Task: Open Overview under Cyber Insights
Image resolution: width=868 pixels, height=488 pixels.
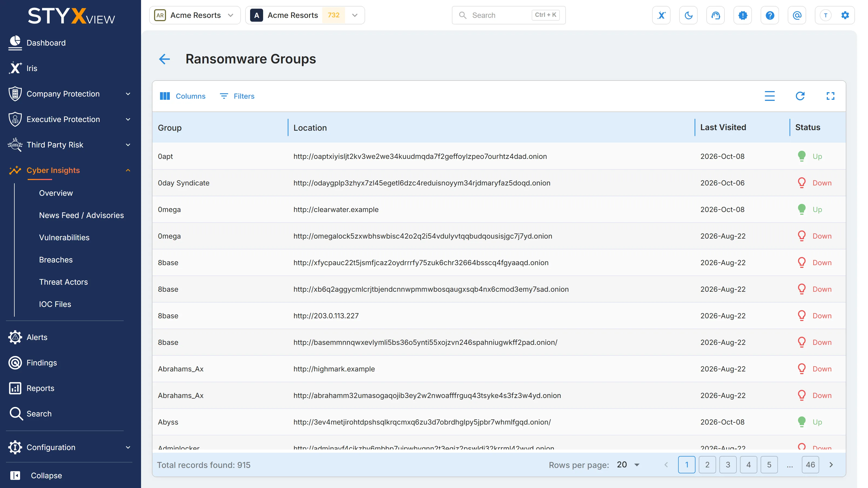Action: pyautogui.click(x=56, y=193)
